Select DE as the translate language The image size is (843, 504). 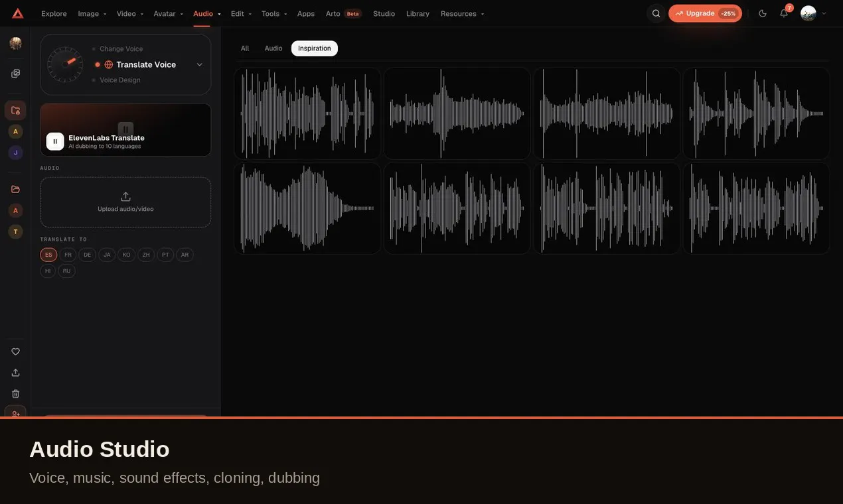pyautogui.click(x=87, y=255)
